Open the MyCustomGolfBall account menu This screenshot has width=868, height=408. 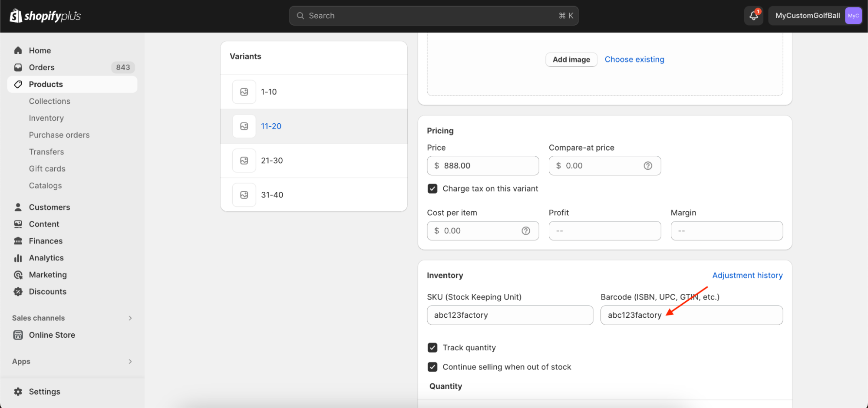coord(815,16)
